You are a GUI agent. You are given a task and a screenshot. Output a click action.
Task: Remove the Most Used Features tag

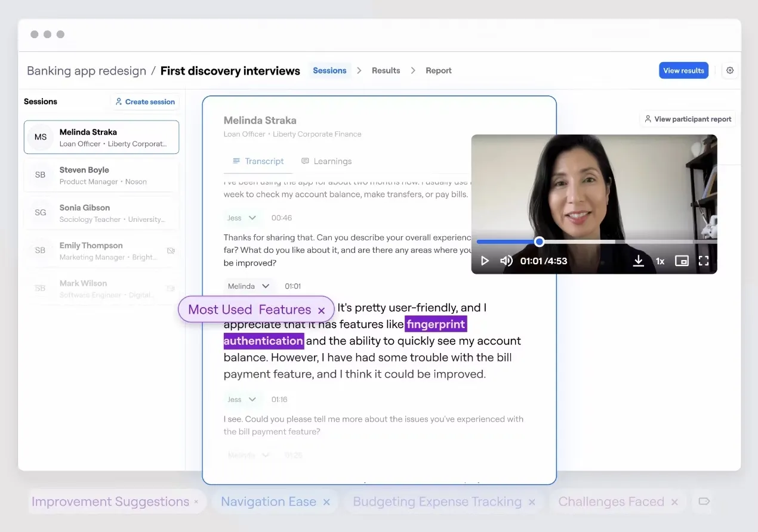point(321,310)
